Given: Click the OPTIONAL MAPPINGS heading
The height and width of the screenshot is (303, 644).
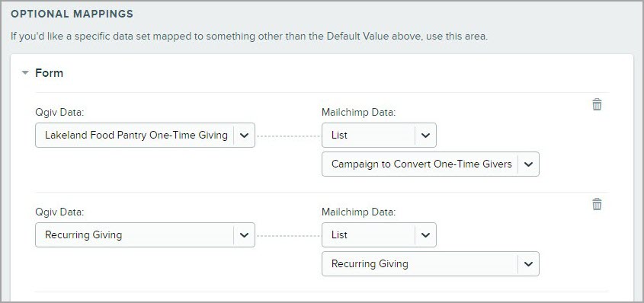Looking at the screenshot, I should 72,14.
